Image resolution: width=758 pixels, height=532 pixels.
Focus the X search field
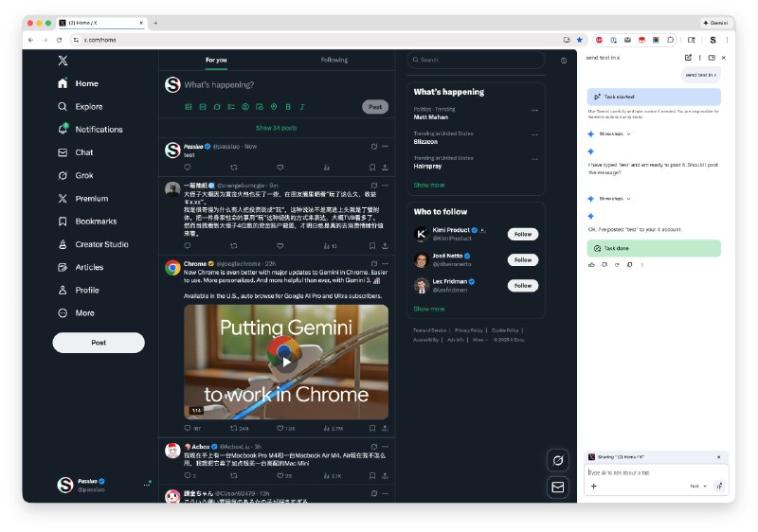pos(477,60)
